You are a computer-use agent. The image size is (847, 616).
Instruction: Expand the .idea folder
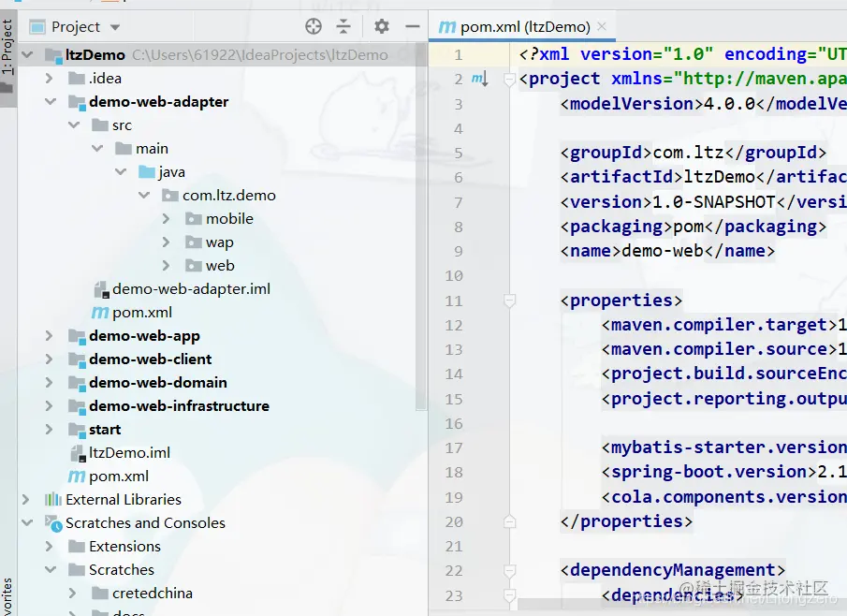click(50, 79)
